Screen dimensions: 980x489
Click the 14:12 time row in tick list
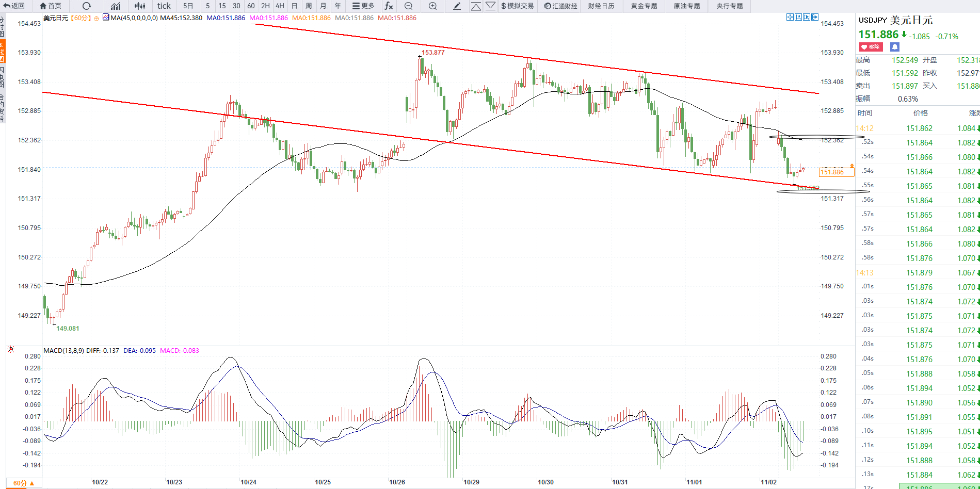pos(918,128)
